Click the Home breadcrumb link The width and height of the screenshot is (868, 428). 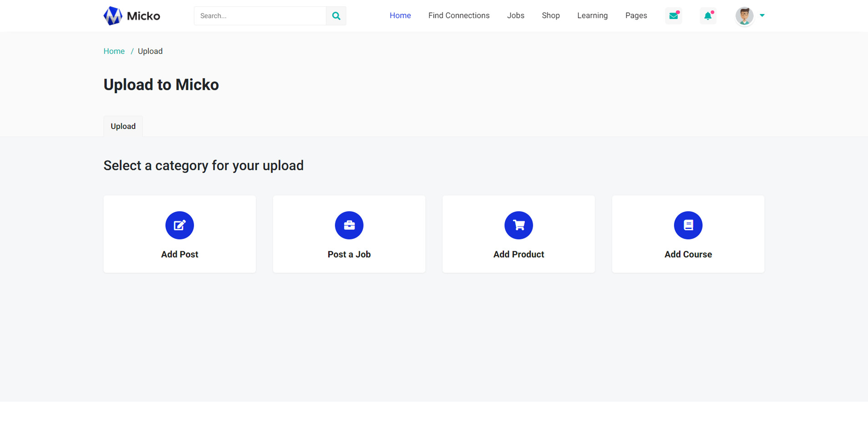pyautogui.click(x=114, y=51)
